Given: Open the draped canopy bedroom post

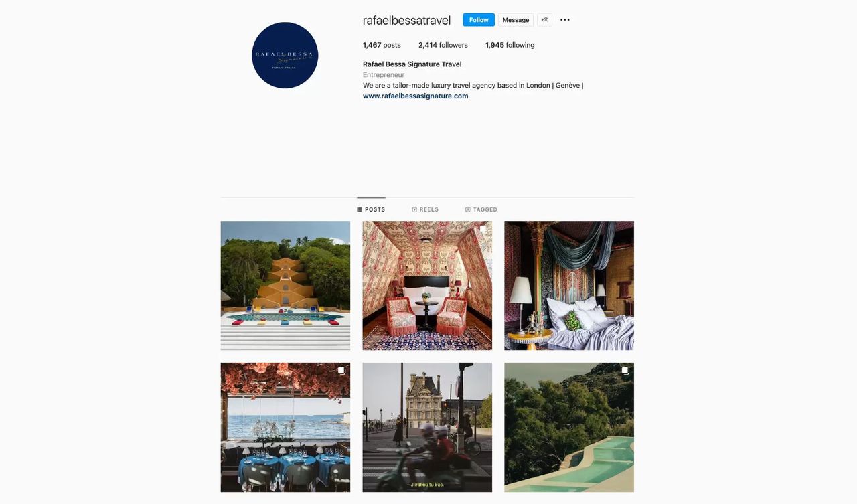Looking at the screenshot, I should pos(569,286).
